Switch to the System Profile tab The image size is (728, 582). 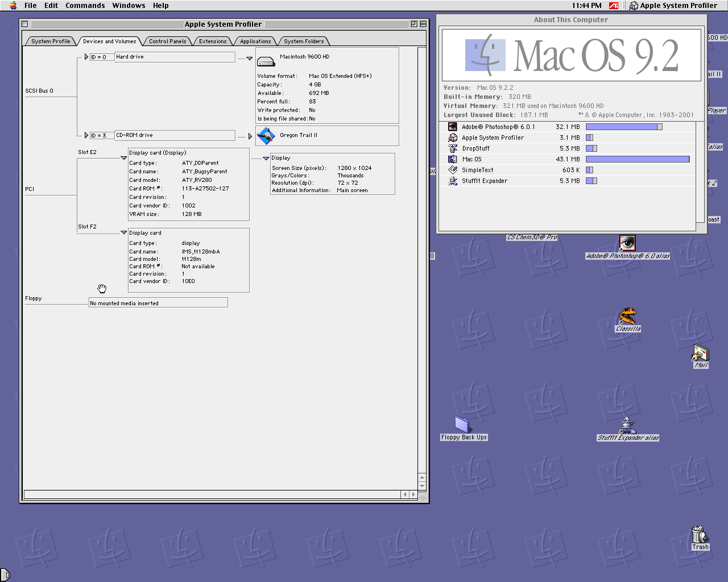tap(51, 41)
